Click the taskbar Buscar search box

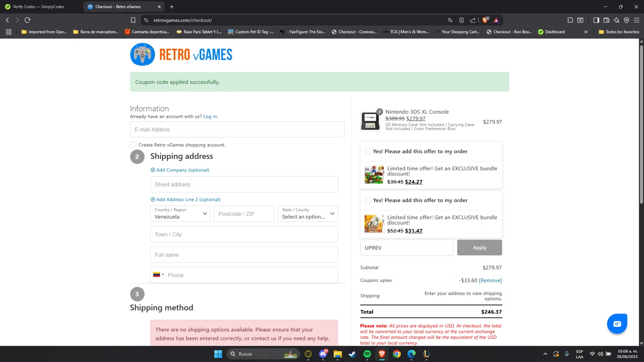[262, 354]
